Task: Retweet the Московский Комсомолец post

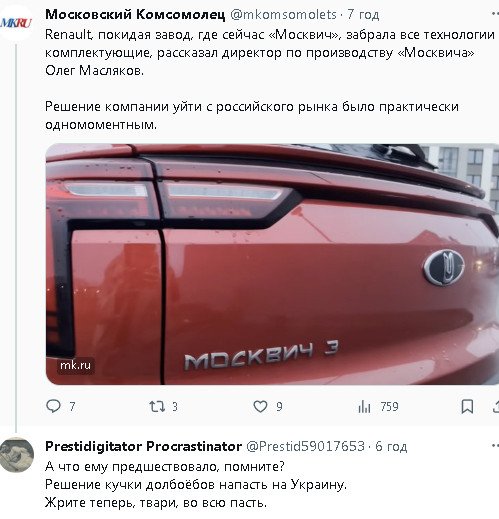Action: coord(157,406)
